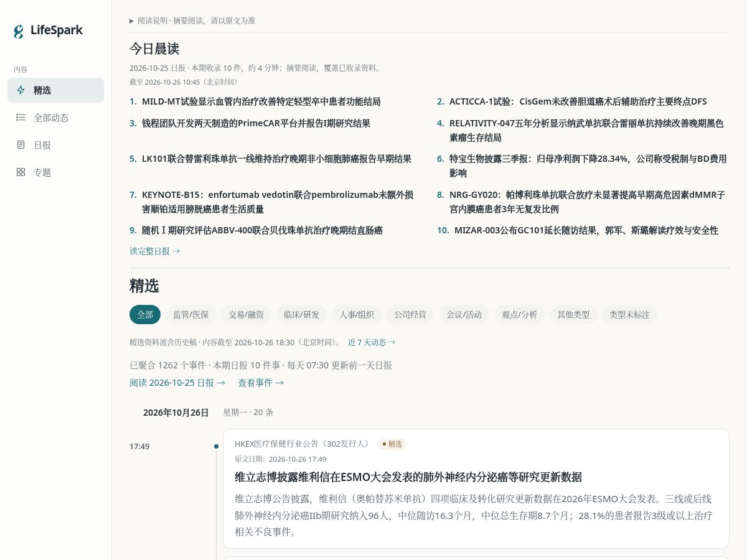The image size is (747, 560).
Task: Click the 2026年10月26日 date header
Action: 176,413
